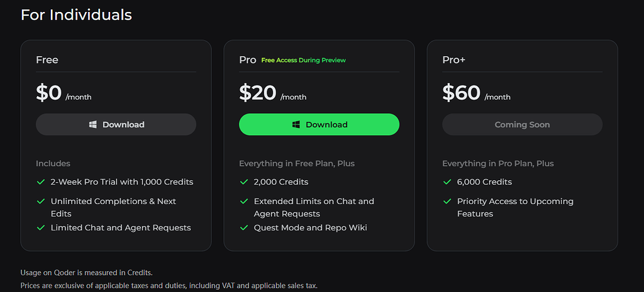Screen dimensions: 644x292
Task: Click the checkmark beside 6,000 Credits
Action: 447,181
